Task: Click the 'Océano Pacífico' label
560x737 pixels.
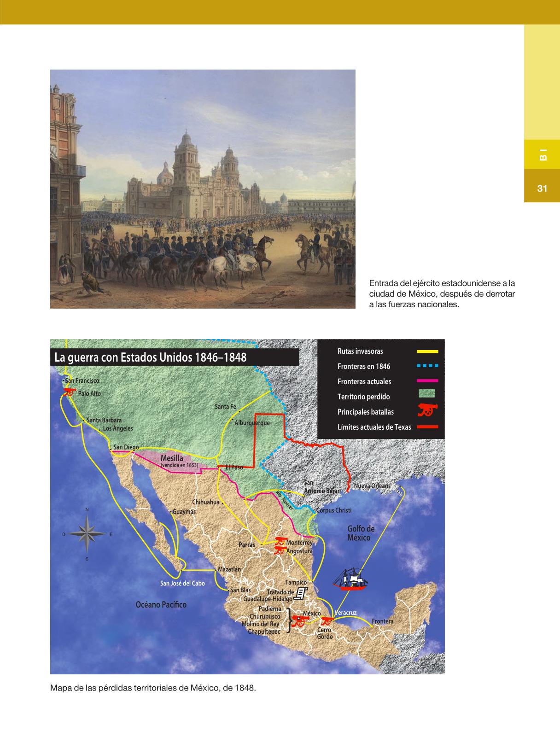Action: pyautogui.click(x=161, y=604)
